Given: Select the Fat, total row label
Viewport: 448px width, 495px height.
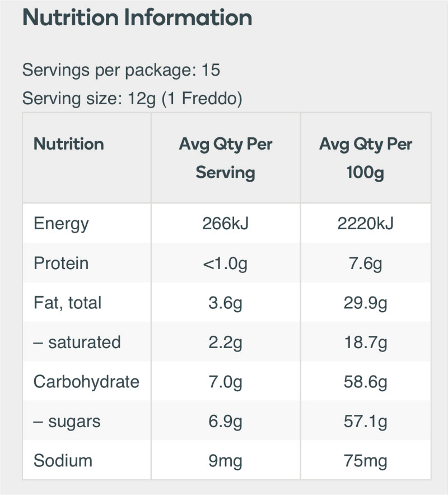Looking at the screenshot, I should click(67, 303).
